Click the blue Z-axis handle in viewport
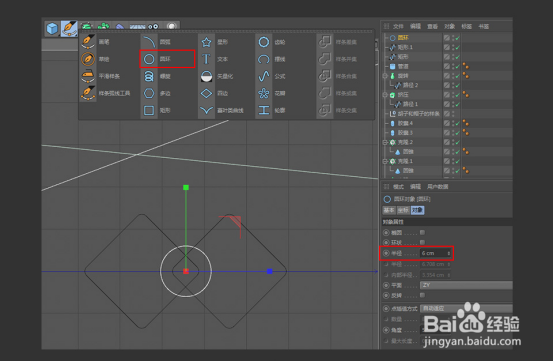 click(270, 271)
